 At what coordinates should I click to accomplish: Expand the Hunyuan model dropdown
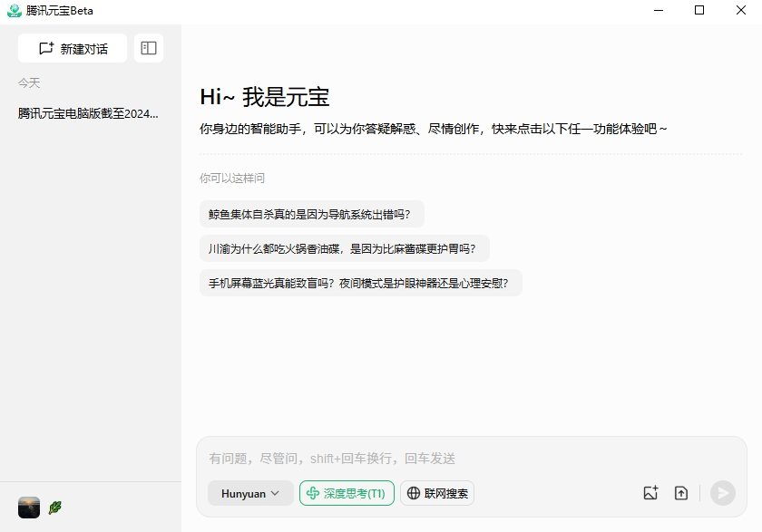[x=250, y=493]
